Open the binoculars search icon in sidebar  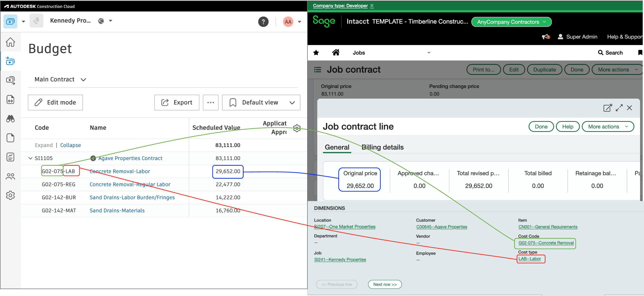point(10,119)
